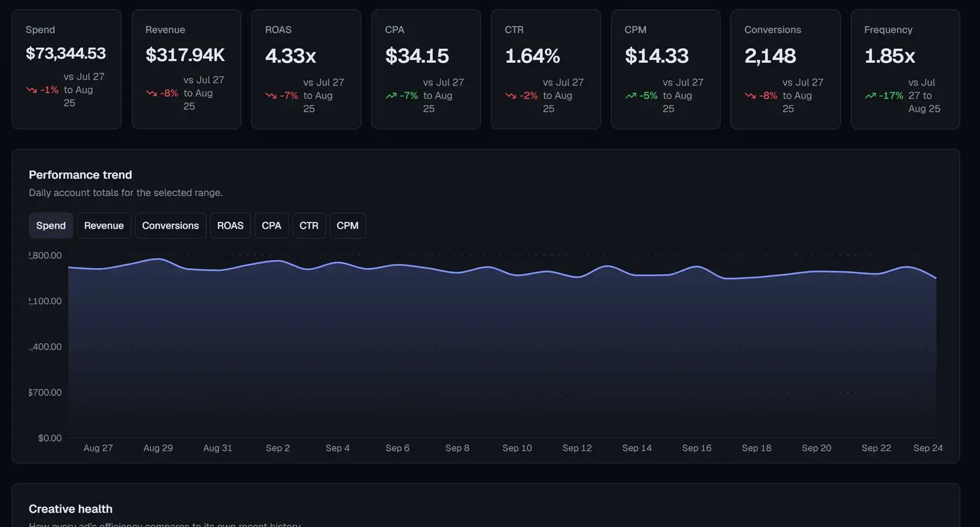Click the Aug 27 label on chart axis

coord(98,448)
